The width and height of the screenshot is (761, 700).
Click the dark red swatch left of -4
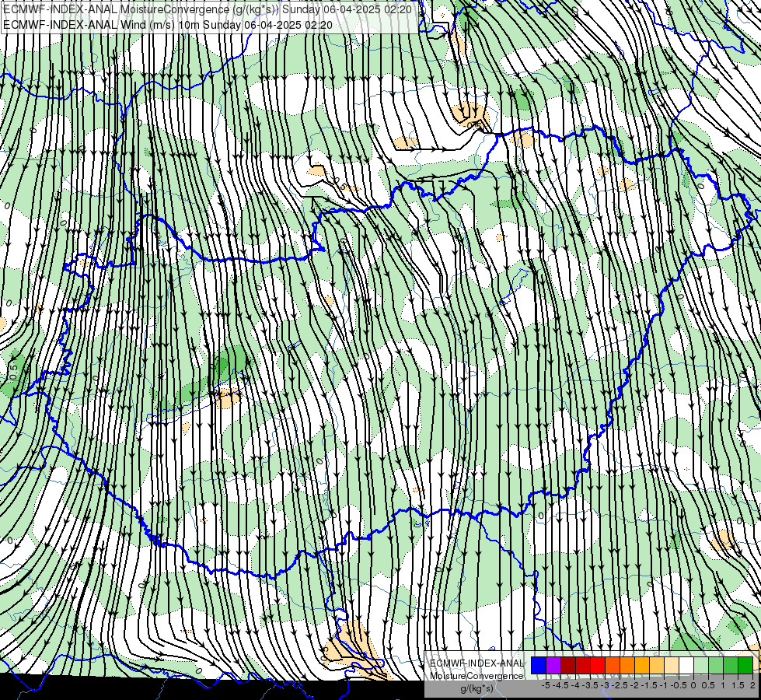click(568, 666)
